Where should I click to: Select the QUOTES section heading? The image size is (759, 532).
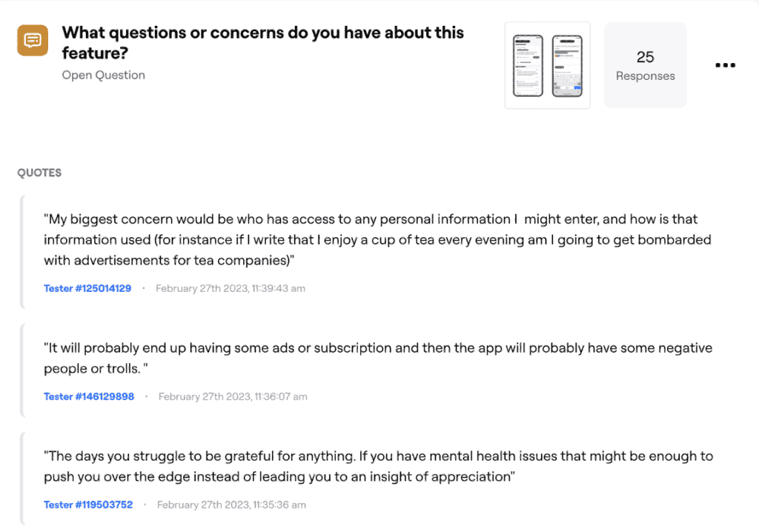(x=39, y=173)
